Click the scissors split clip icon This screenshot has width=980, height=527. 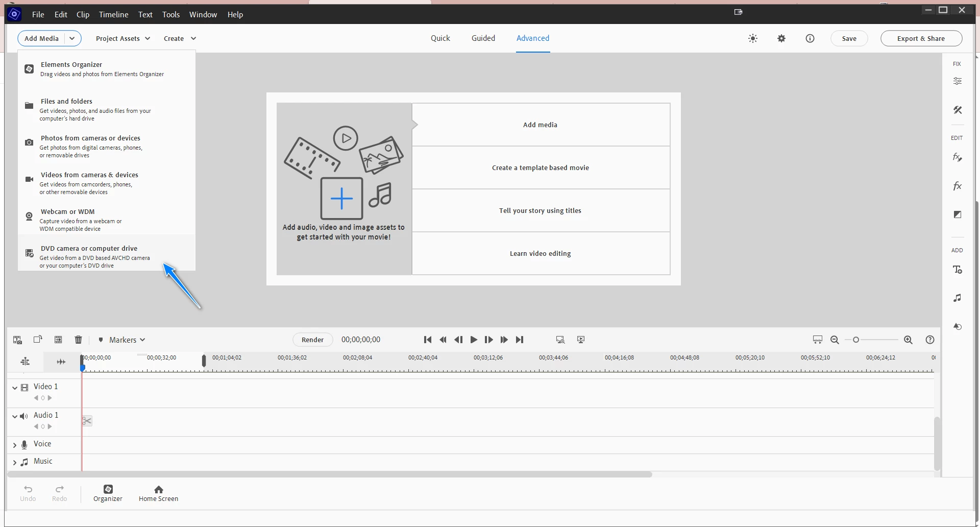[x=87, y=421]
